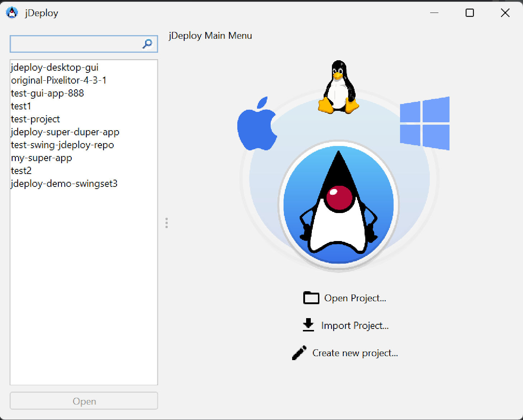Click the Create new project link
523x420 pixels.
click(x=355, y=353)
